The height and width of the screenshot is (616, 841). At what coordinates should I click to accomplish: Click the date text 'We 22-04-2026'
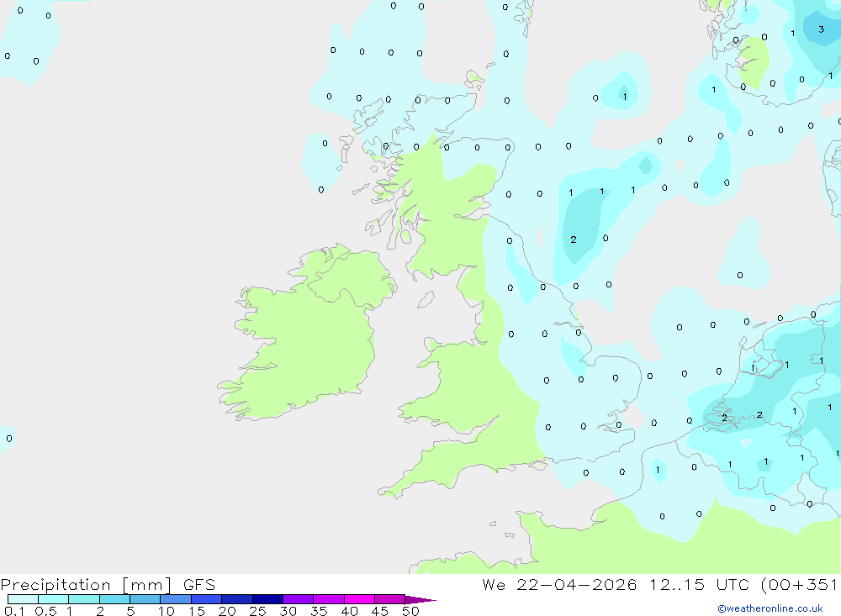[559, 584]
